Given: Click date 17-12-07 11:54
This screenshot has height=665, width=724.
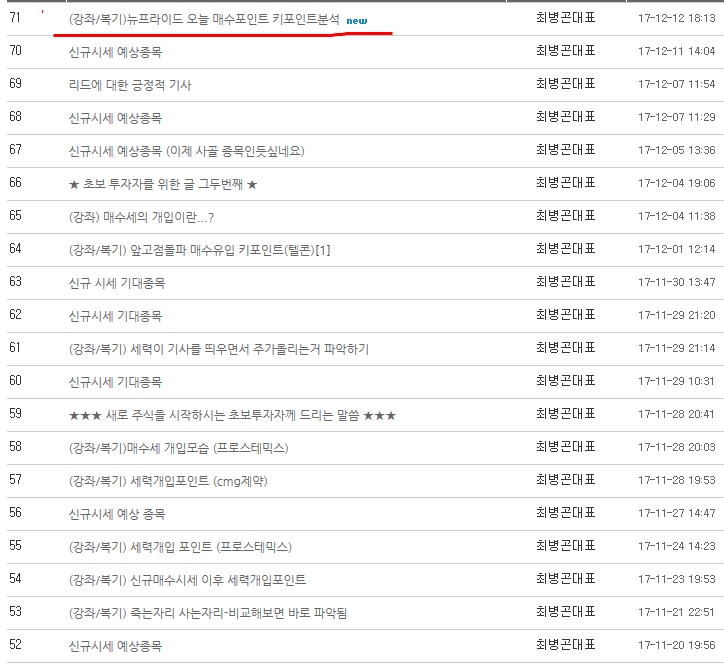Looking at the screenshot, I should tap(677, 84).
